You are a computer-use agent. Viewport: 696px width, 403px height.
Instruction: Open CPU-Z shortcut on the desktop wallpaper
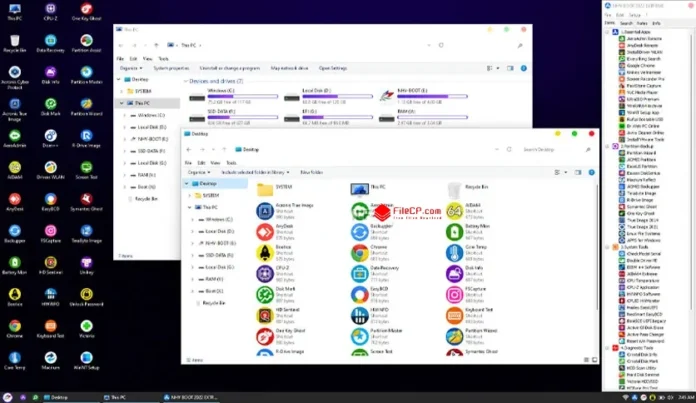pyautogui.click(x=51, y=12)
